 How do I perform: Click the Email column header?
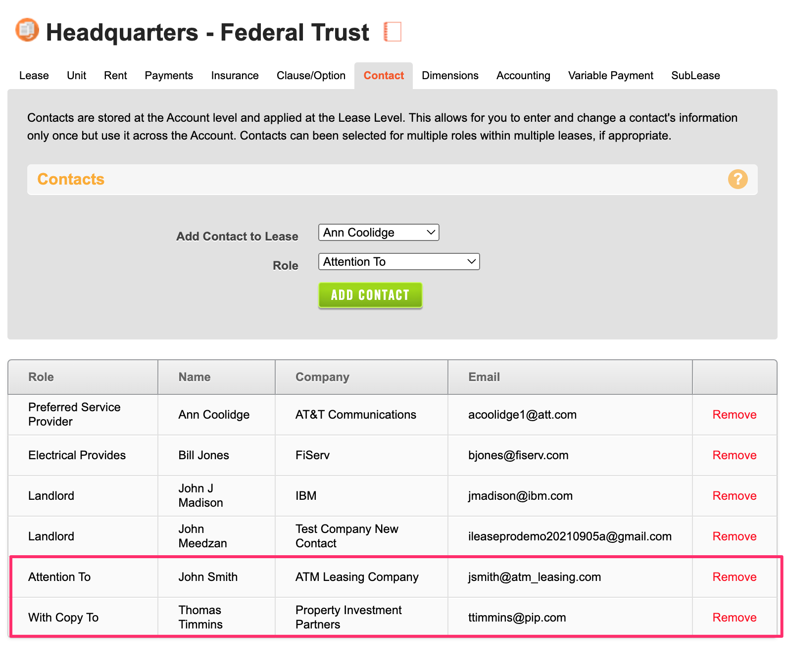coord(484,377)
